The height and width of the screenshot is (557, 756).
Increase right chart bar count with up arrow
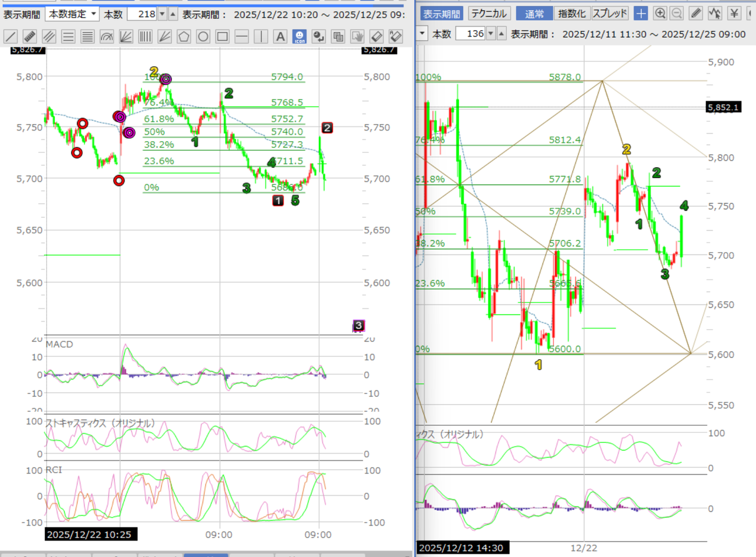click(x=501, y=34)
